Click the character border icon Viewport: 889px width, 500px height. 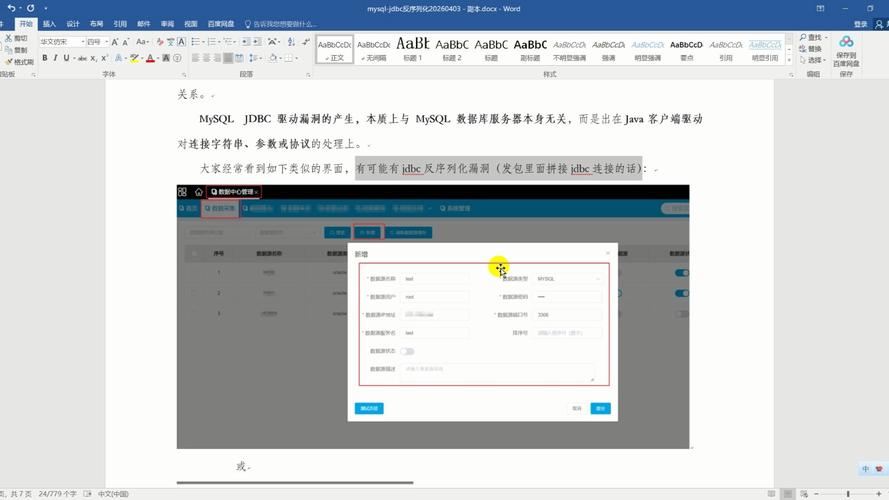click(181, 42)
